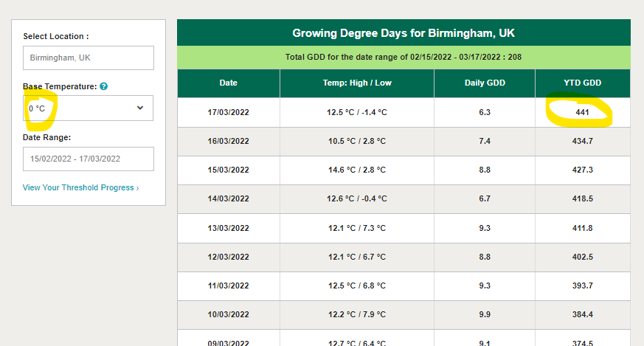
Task: Click the Base Temperature label text
Action: tap(60, 86)
